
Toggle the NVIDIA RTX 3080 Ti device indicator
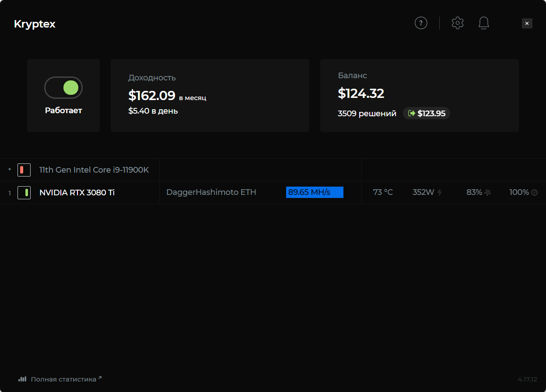click(x=24, y=193)
